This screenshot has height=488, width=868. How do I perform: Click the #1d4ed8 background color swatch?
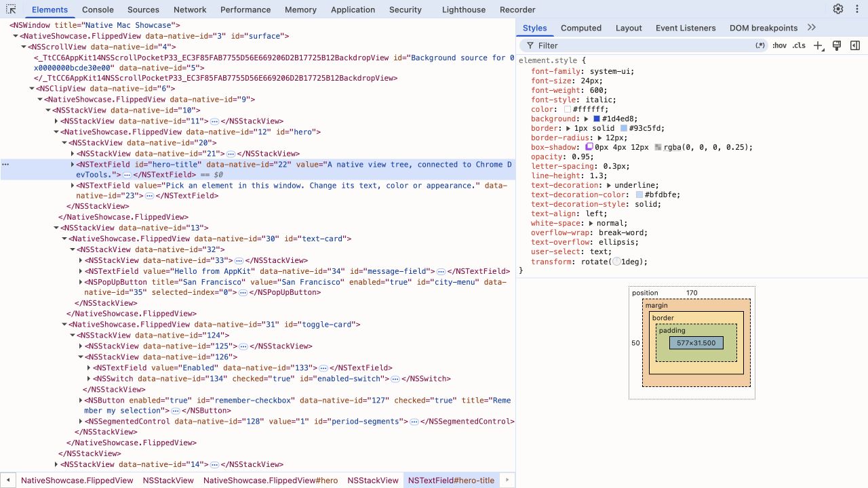click(597, 119)
